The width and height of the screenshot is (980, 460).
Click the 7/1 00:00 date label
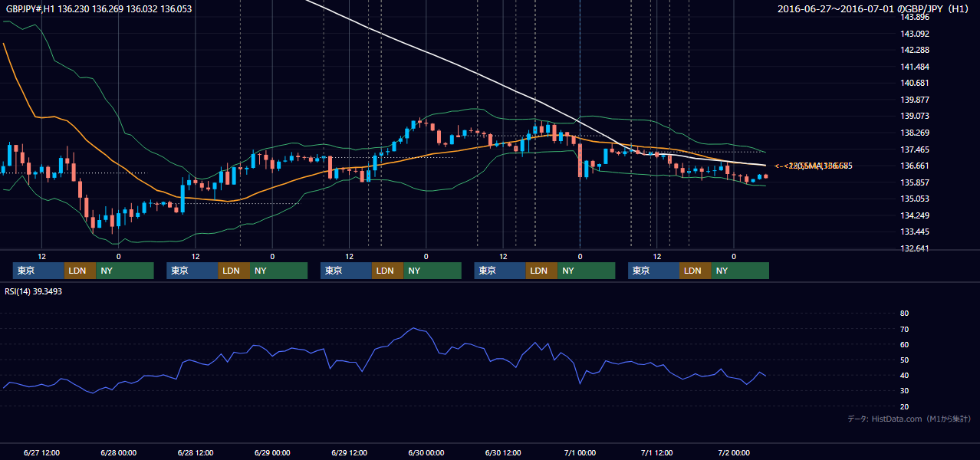click(x=580, y=452)
